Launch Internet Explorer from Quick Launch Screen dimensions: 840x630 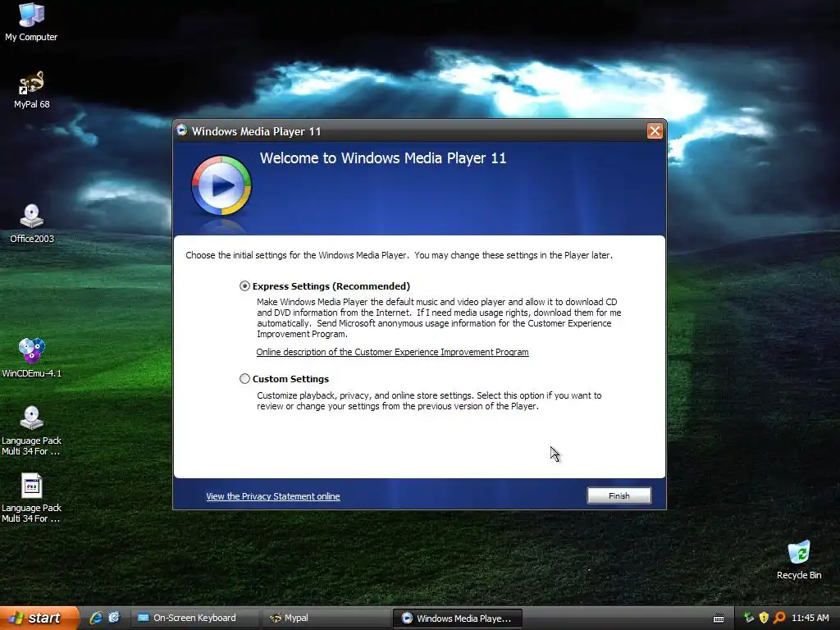pyautogui.click(x=96, y=618)
